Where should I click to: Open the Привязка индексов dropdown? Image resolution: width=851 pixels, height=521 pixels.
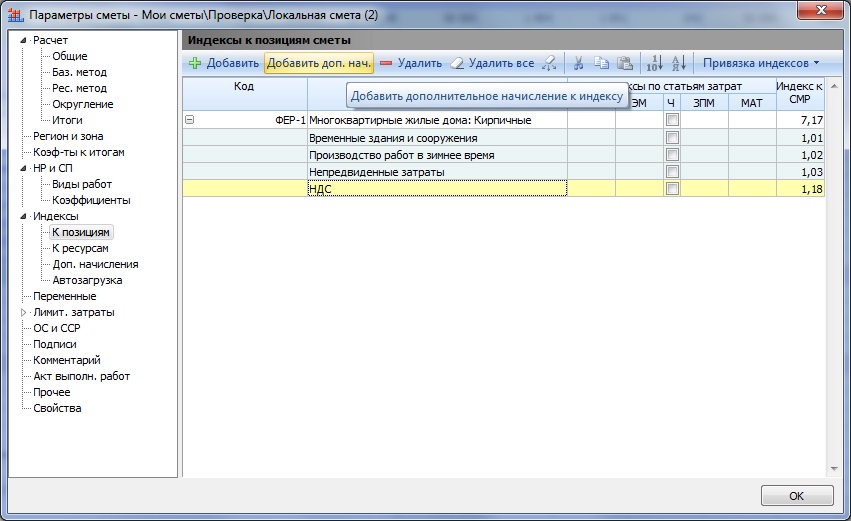coord(760,63)
